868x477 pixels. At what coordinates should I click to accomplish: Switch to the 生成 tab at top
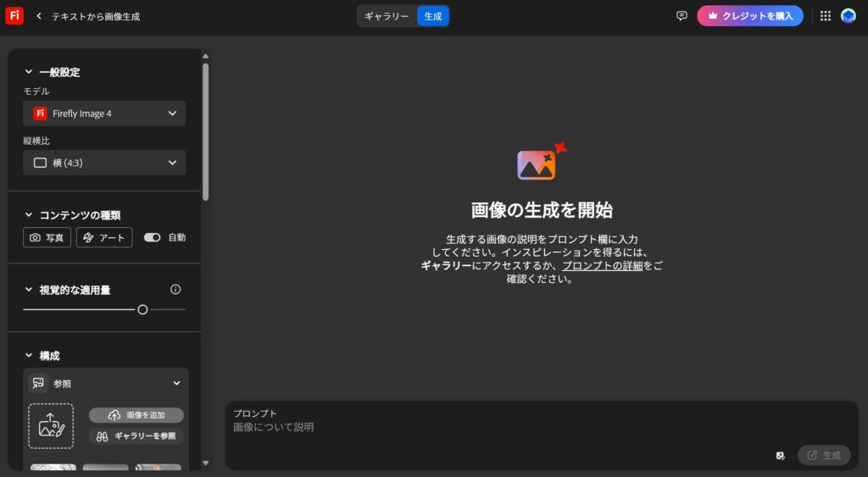point(433,16)
